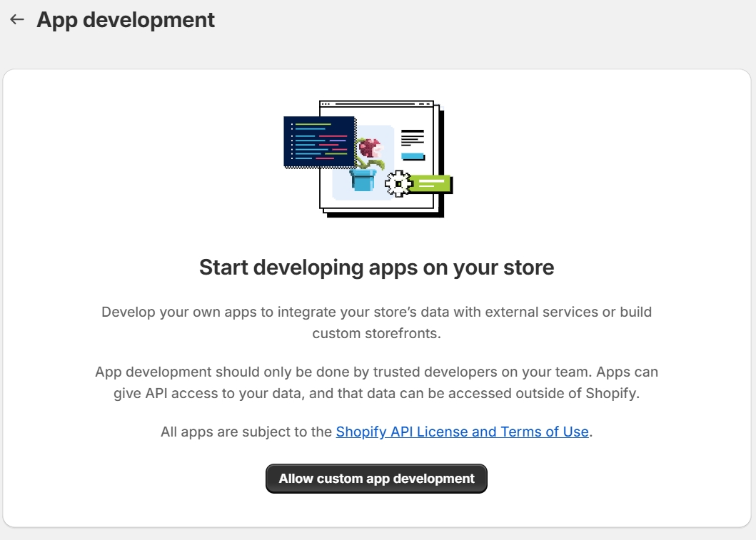The height and width of the screenshot is (540, 756).
Task: Select the green label bar beside the gear
Action: coord(432,184)
